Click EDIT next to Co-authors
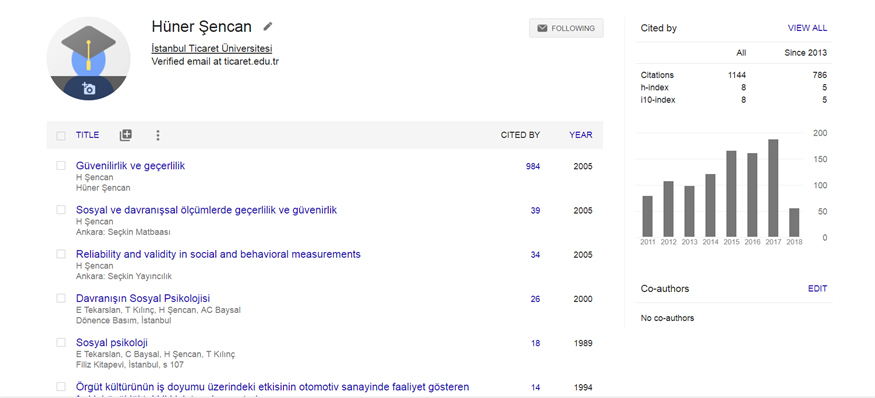Viewport: 875px width, 398px height. coord(818,289)
